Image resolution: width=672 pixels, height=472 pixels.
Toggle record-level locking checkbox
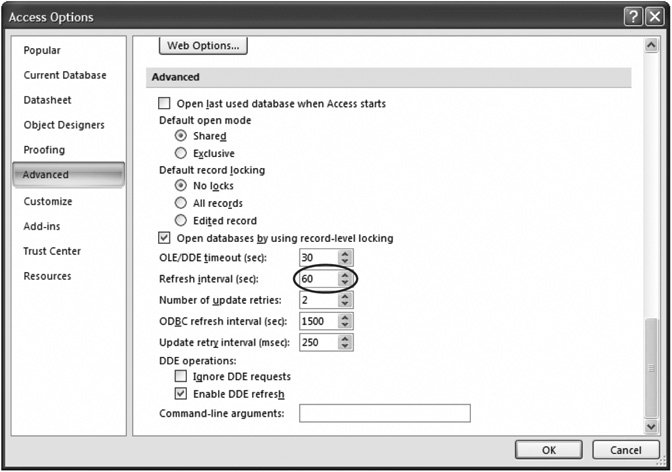click(x=165, y=238)
